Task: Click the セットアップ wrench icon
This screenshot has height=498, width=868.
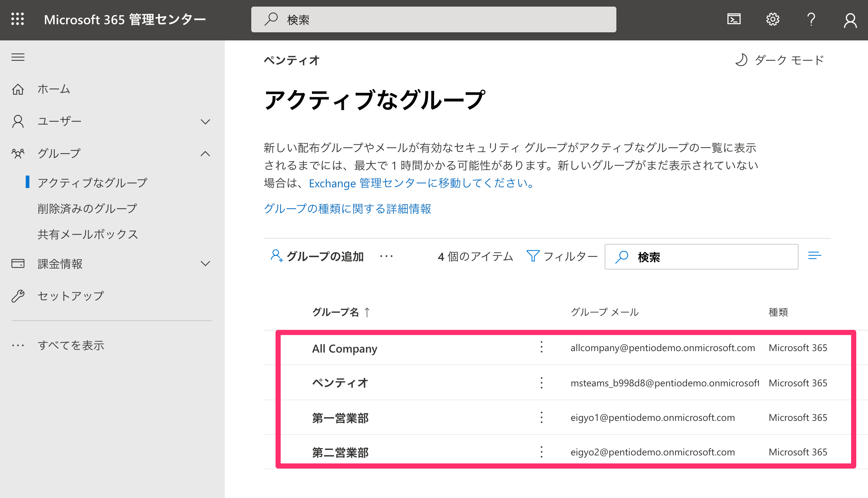Action: [18, 296]
